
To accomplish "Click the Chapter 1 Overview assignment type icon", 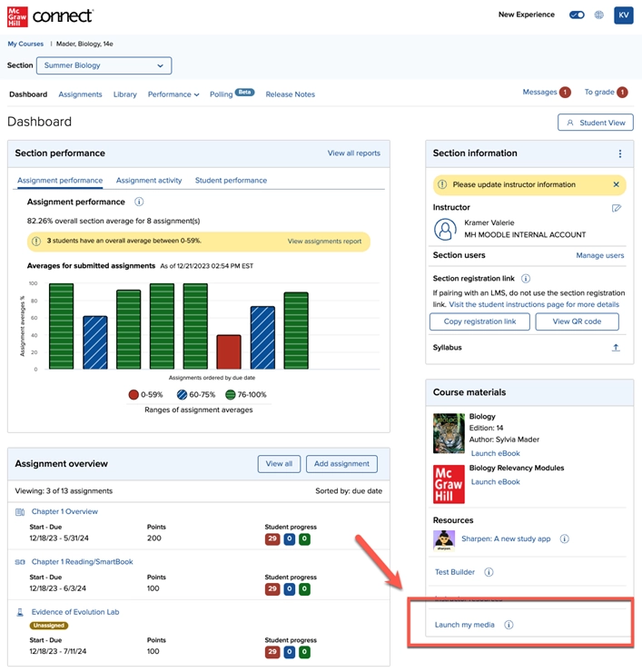I will click(x=20, y=512).
